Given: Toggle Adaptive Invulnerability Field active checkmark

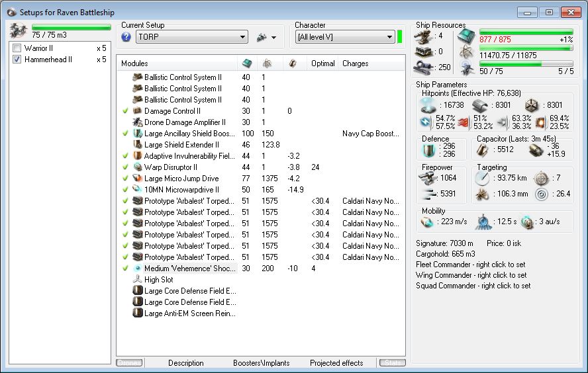Looking at the screenshot, I should (125, 156).
